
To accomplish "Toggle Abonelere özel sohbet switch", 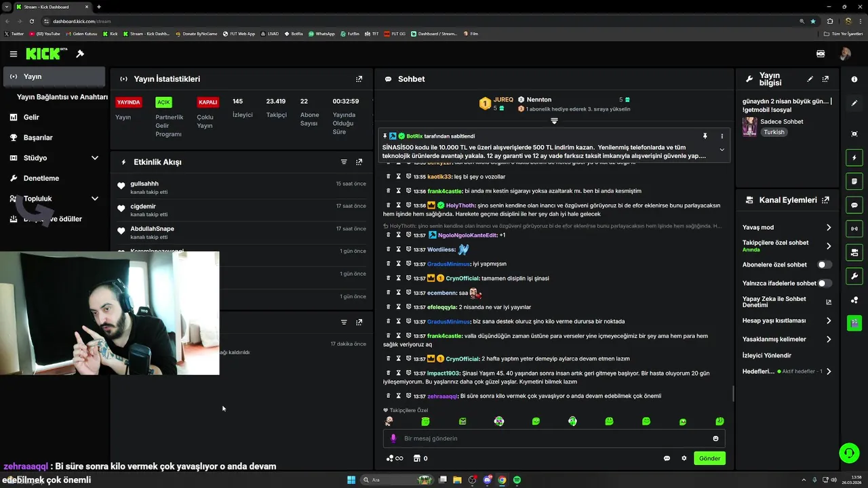I will pos(825,265).
